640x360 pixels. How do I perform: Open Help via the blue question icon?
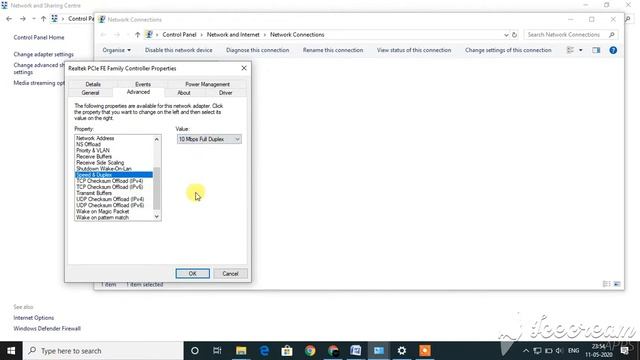click(x=613, y=50)
